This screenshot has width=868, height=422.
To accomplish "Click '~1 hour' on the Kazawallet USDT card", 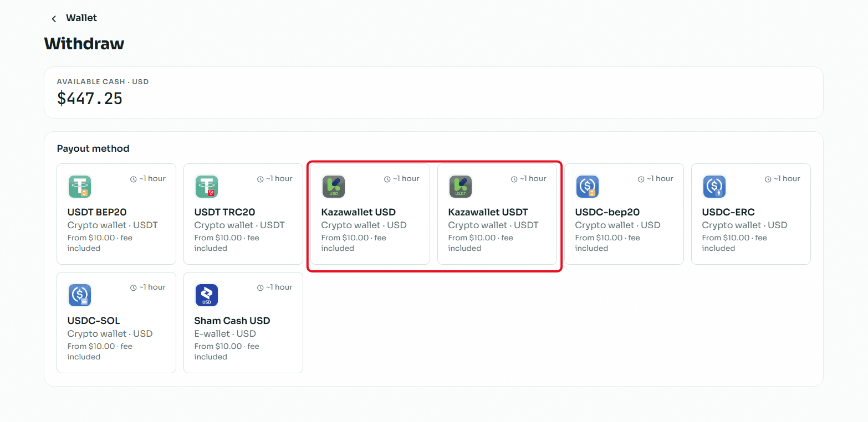I will point(533,179).
